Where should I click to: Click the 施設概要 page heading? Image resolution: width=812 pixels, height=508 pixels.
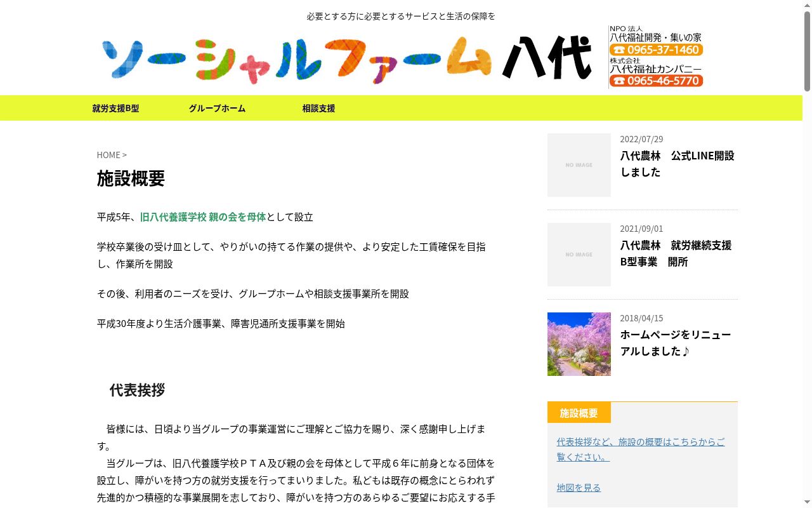coord(131,178)
